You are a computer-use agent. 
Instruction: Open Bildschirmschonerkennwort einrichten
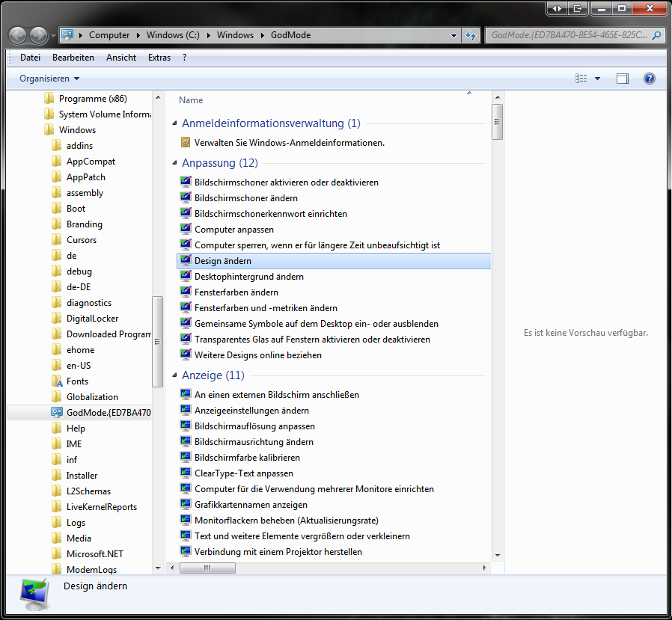coord(270,214)
